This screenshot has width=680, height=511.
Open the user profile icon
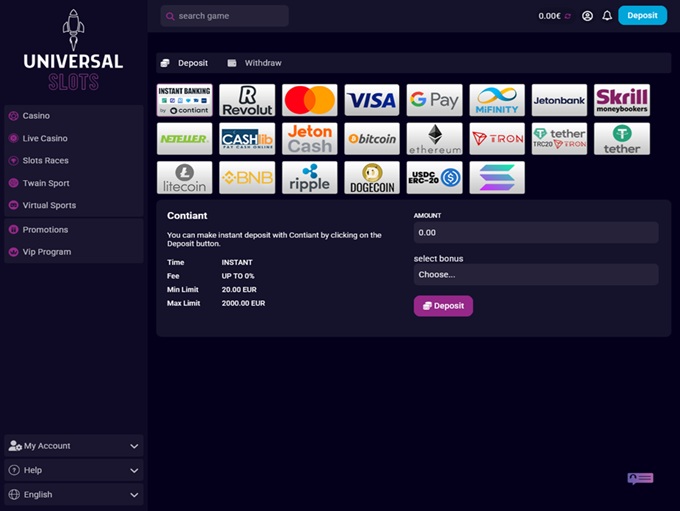point(587,16)
